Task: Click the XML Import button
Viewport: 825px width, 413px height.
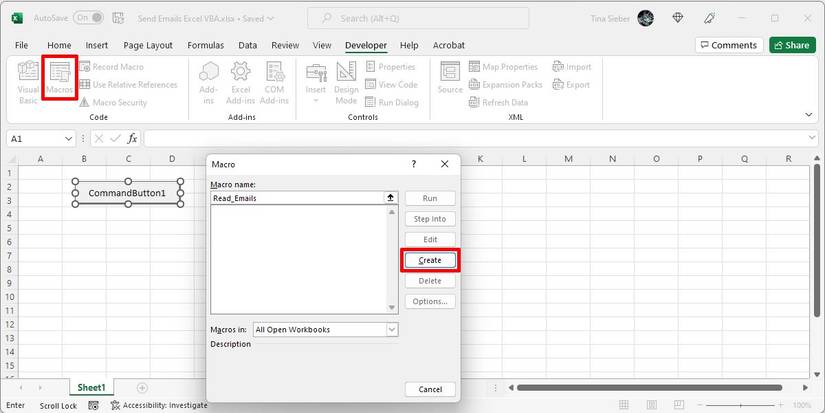Action: pos(572,67)
